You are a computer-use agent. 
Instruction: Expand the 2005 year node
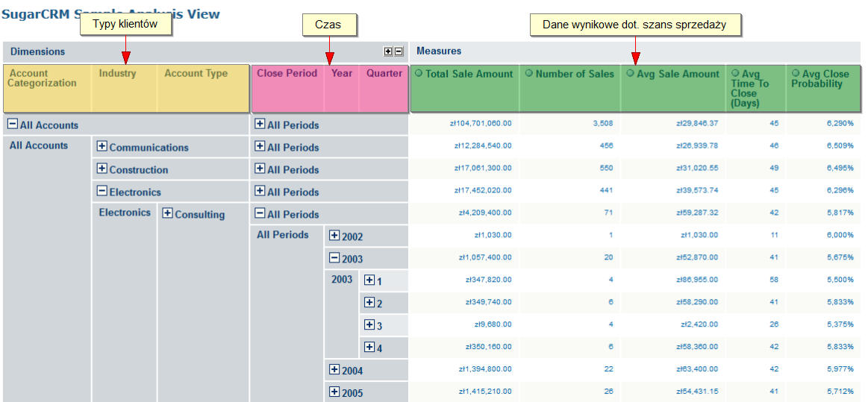tap(334, 392)
